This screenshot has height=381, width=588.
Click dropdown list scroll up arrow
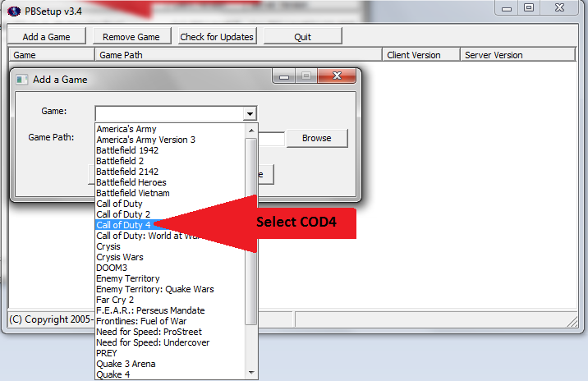pyautogui.click(x=251, y=131)
